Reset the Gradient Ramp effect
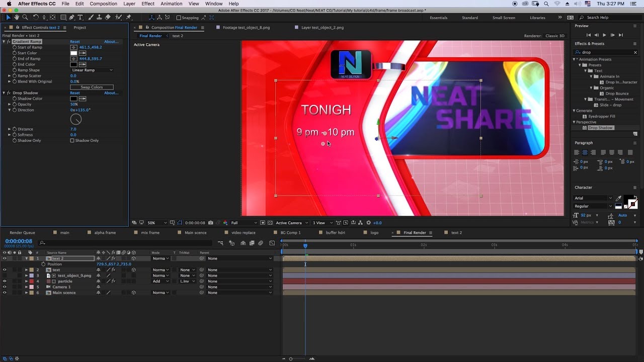644x362 pixels. [x=74, y=42]
